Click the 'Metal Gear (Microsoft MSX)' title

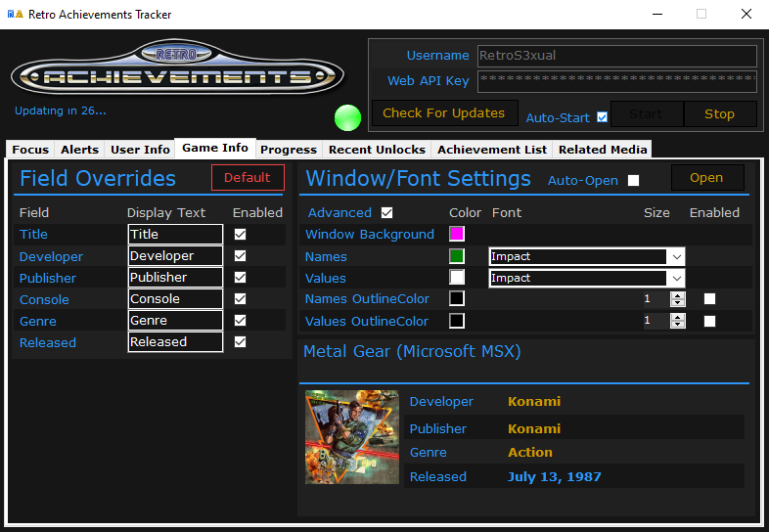click(412, 351)
